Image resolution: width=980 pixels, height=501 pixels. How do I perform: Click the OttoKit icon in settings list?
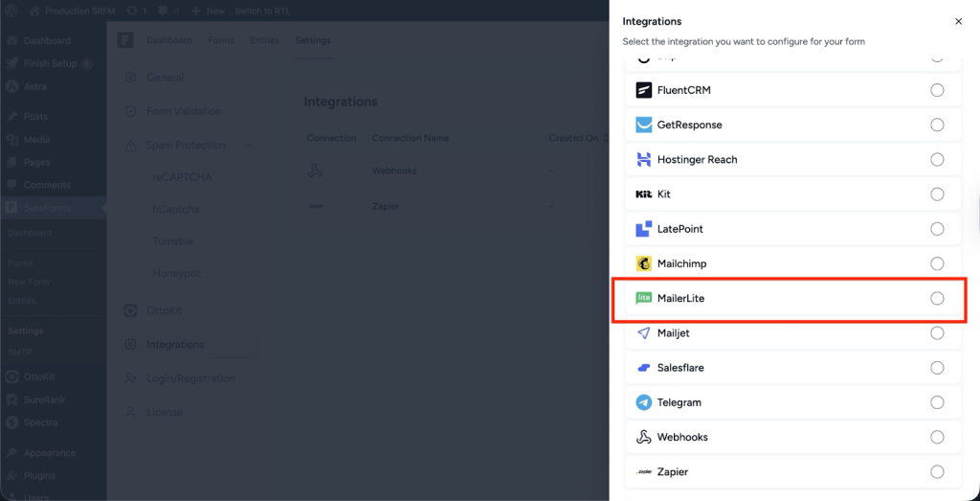point(130,311)
